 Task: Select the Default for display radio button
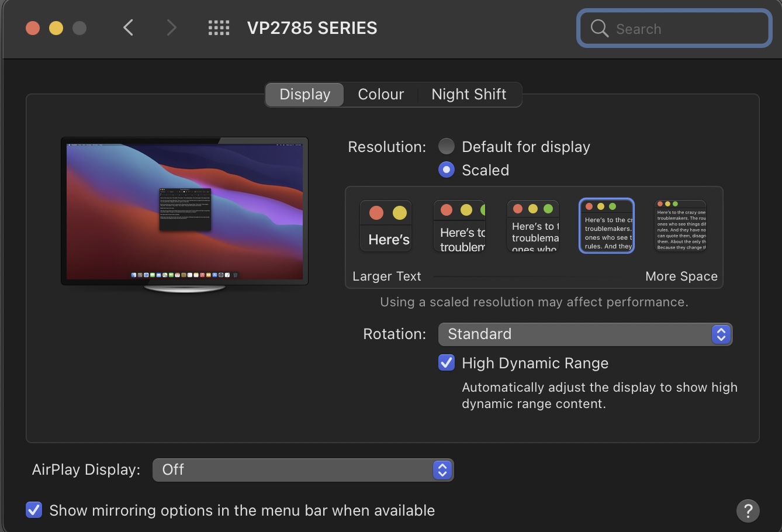click(x=446, y=146)
